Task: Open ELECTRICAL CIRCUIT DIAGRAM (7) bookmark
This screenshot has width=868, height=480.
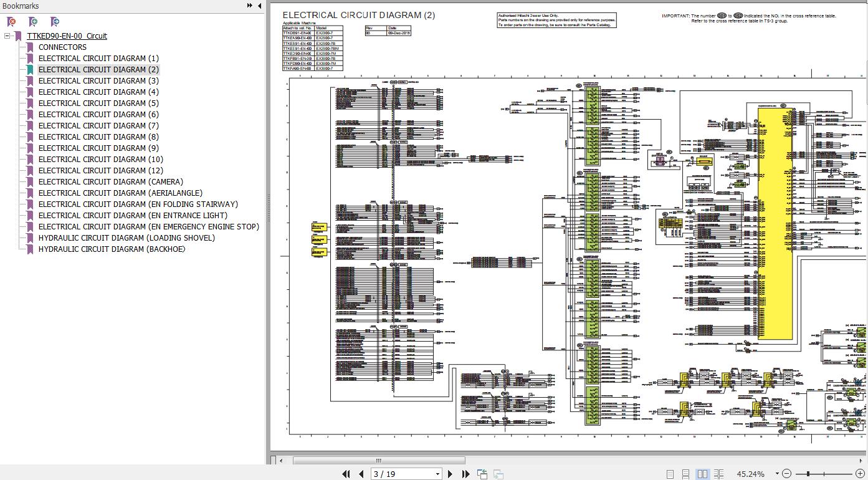Action: [x=98, y=126]
